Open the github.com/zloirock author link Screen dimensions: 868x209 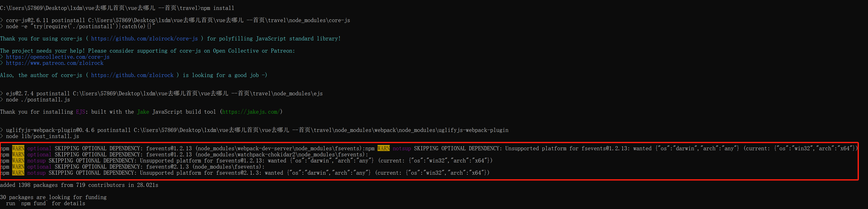132,75
